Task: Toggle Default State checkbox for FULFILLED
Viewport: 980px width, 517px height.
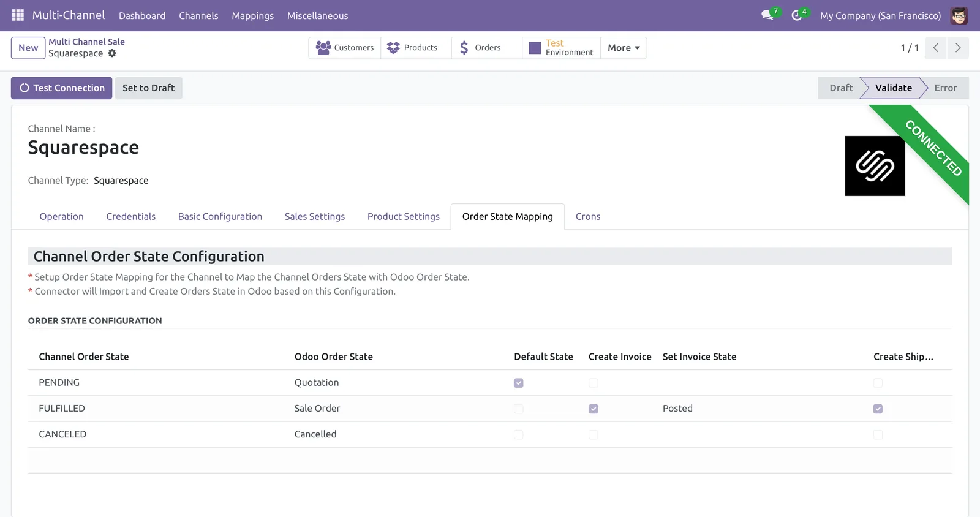Action: (519, 409)
